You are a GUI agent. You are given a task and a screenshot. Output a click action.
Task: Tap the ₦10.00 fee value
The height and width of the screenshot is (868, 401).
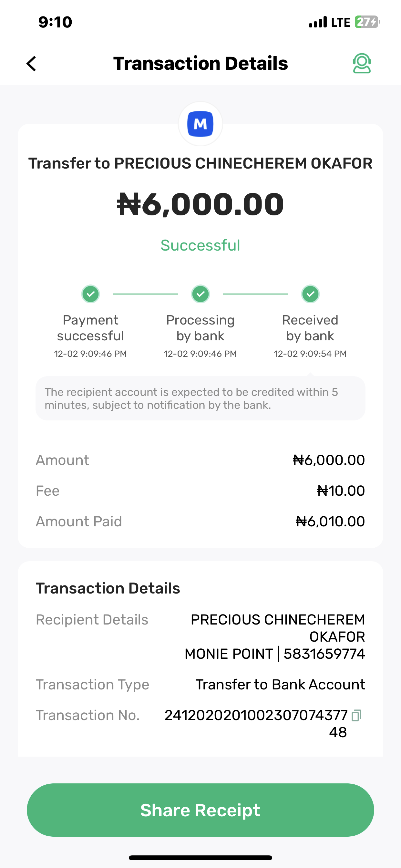[x=341, y=491]
